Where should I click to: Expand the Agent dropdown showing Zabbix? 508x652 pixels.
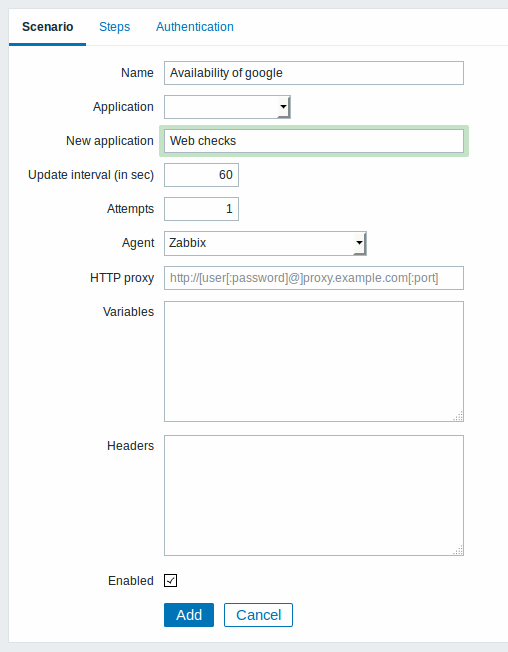coord(265,243)
